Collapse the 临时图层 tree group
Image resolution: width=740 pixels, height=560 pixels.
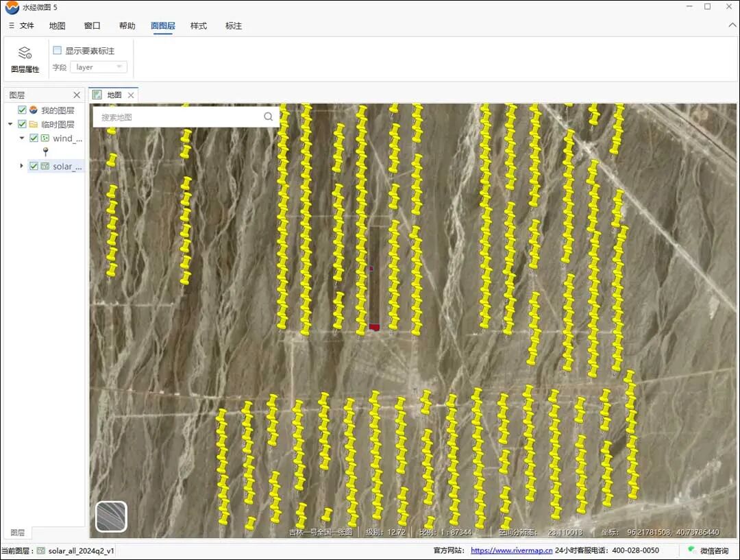click(x=10, y=124)
